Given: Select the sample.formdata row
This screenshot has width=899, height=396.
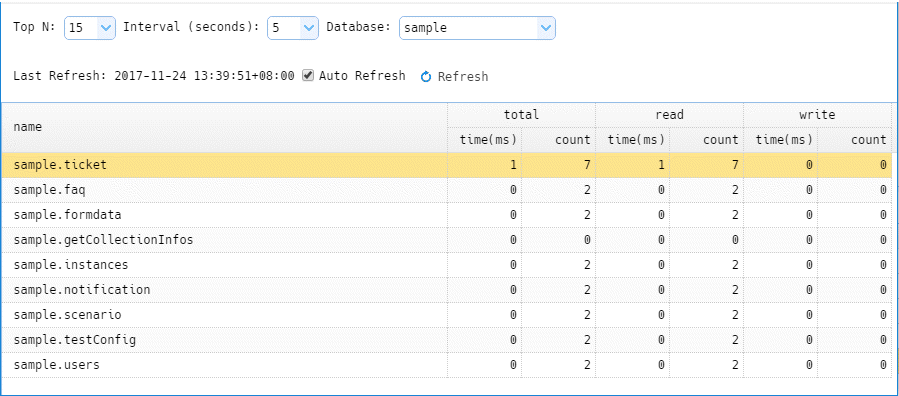Looking at the screenshot, I should coord(446,215).
